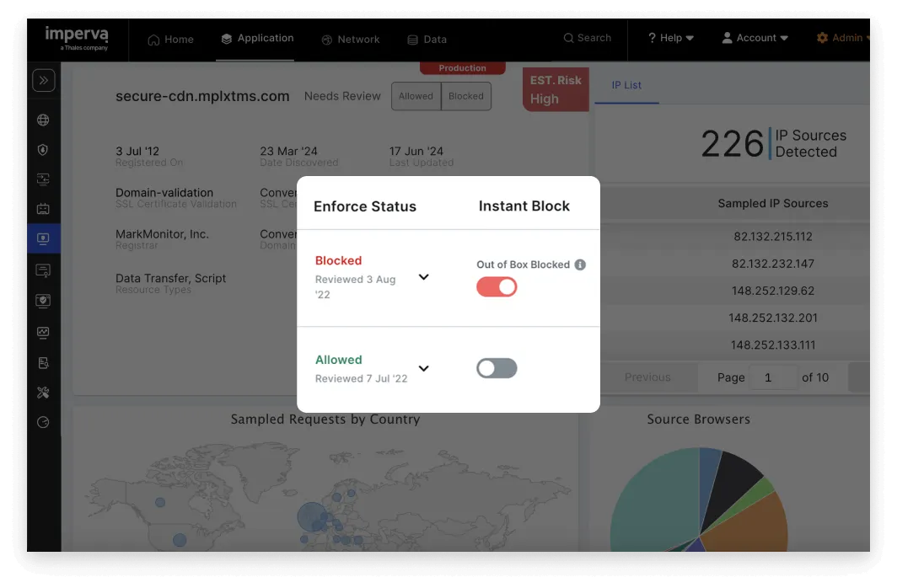
Task: Open the browser shield-check sidebar icon
Action: point(43,301)
